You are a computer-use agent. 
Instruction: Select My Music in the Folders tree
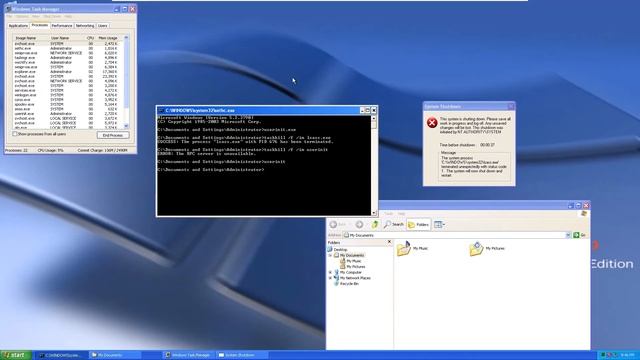pyautogui.click(x=353, y=261)
